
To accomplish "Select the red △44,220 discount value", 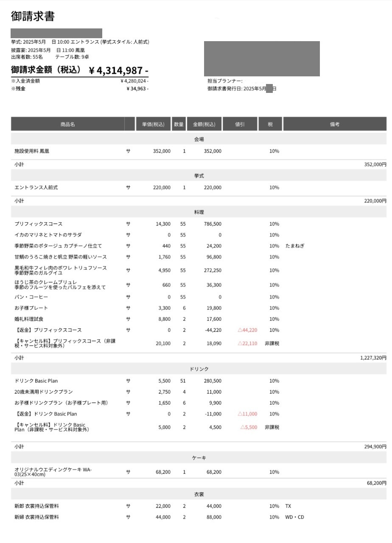I will [x=247, y=330].
